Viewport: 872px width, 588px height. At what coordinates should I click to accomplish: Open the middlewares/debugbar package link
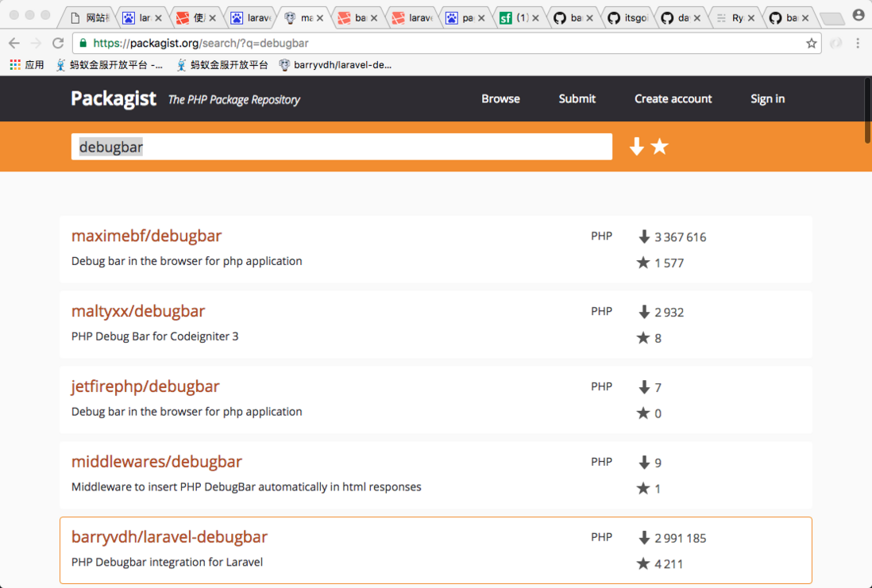[x=156, y=462]
